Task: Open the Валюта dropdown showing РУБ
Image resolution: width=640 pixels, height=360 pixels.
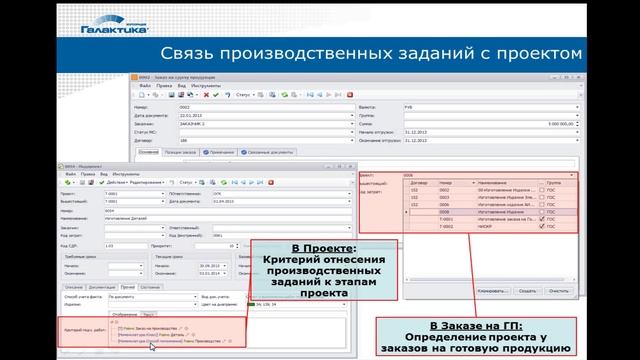Action: [x=577, y=107]
